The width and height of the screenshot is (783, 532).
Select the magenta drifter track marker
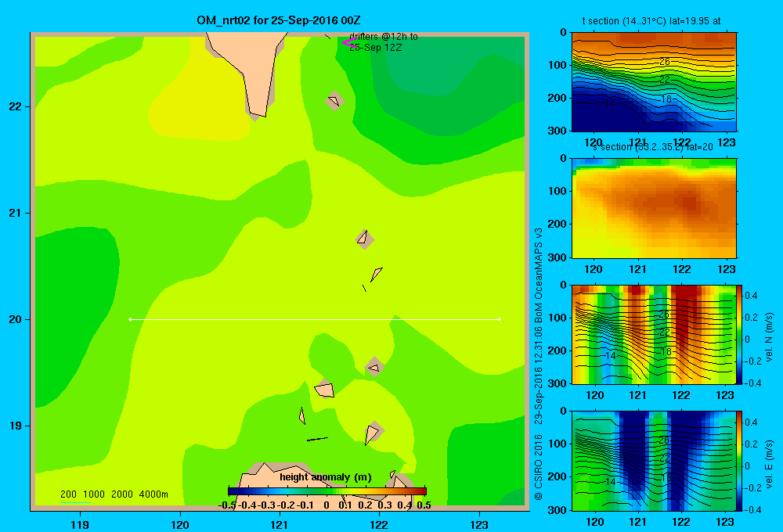(x=349, y=42)
